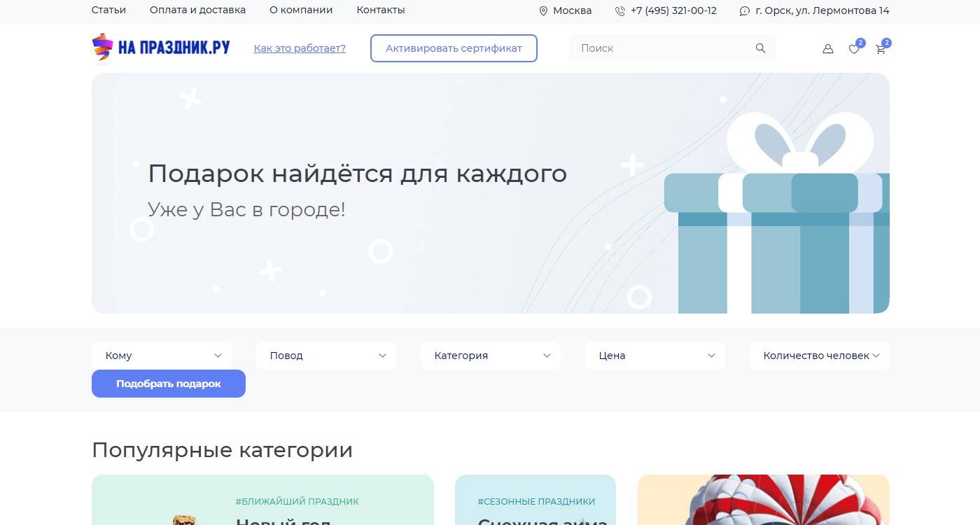The image size is (980, 525).
Task: Open favorites heart icon
Action: pyautogui.click(x=854, y=49)
